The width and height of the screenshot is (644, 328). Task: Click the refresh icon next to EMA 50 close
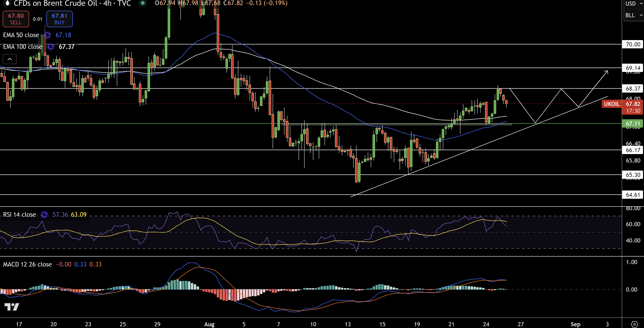tap(47, 35)
